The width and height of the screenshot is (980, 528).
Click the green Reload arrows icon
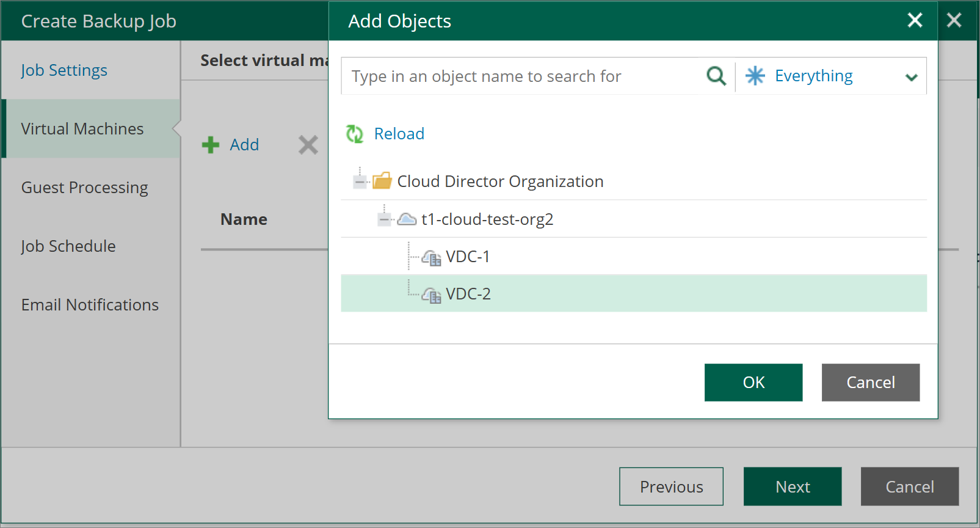point(355,134)
